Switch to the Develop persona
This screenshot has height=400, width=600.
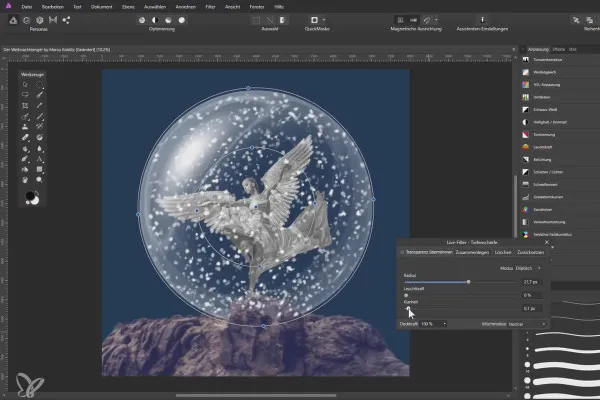click(x=39, y=20)
